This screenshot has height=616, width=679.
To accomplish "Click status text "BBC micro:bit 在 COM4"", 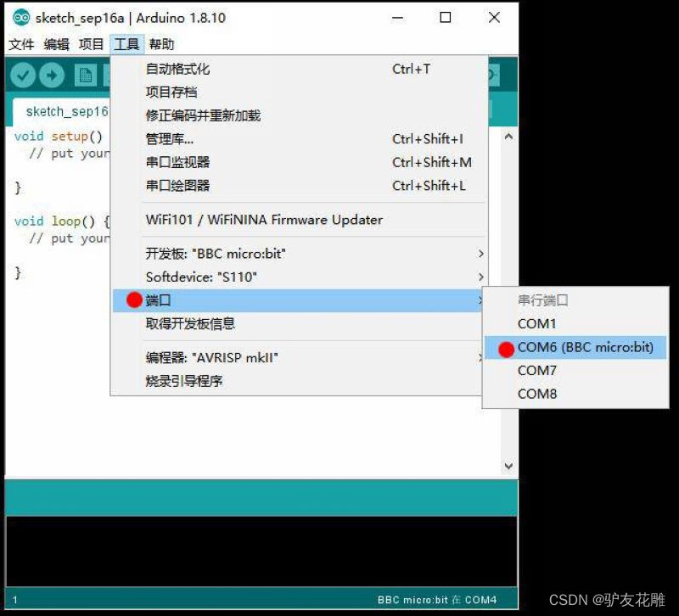I will coord(437,600).
